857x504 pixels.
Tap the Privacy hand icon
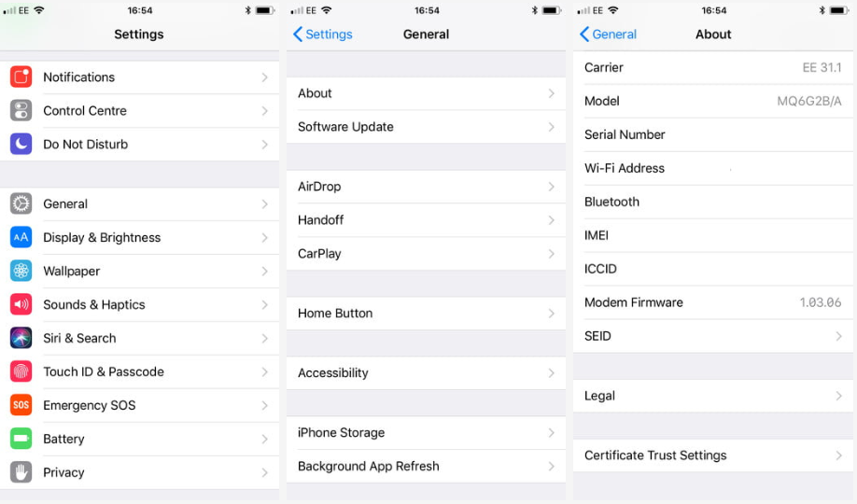click(21, 472)
